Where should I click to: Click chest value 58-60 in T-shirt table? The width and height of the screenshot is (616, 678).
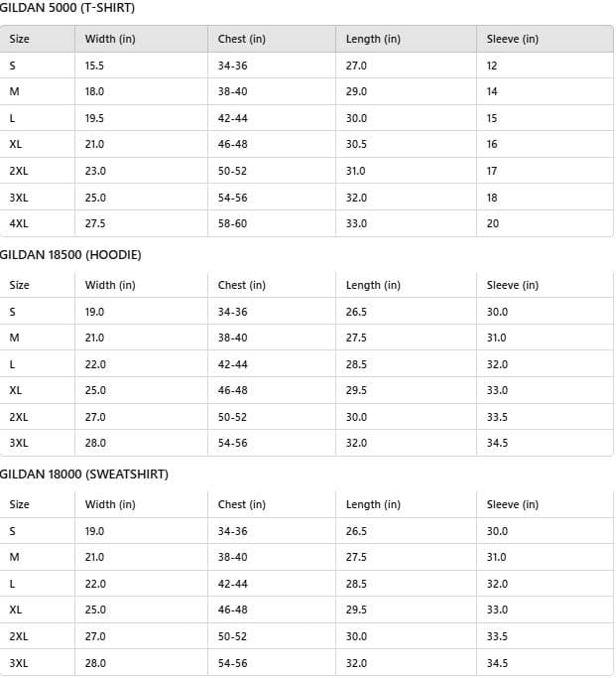(232, 224)
